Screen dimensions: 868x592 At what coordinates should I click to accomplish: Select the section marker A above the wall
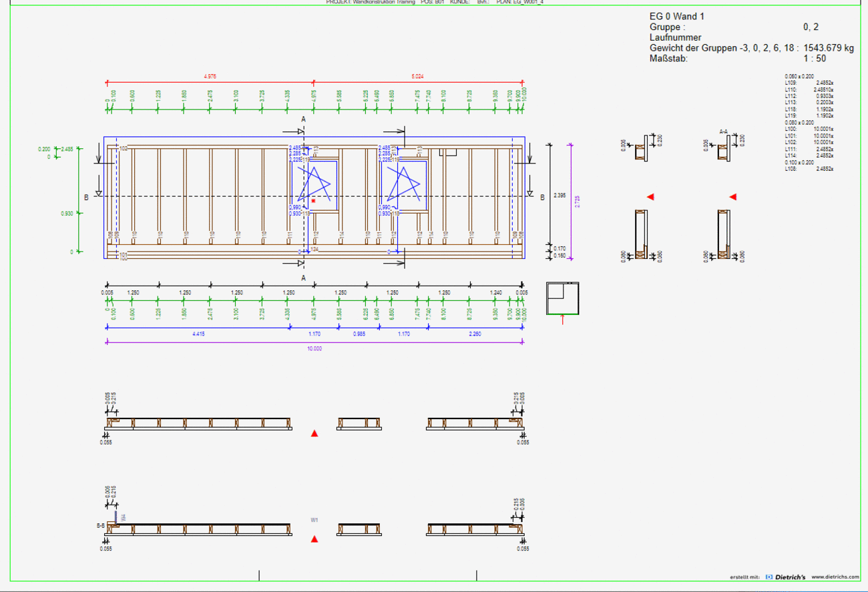[303, 119]
